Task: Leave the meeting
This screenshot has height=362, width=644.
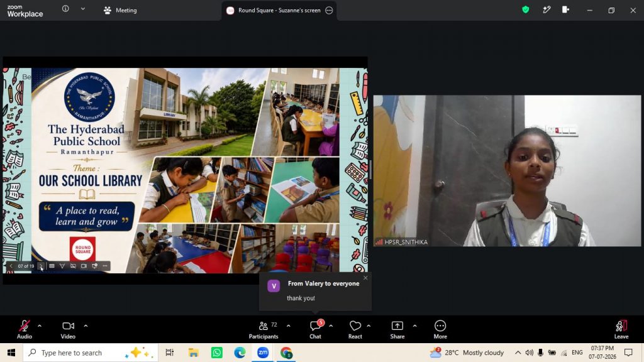Action: coord(621,329)
